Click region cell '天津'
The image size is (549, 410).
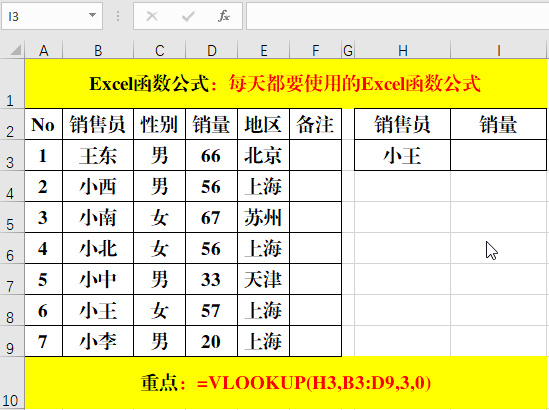pyautogui.click(x=264, y=279)
